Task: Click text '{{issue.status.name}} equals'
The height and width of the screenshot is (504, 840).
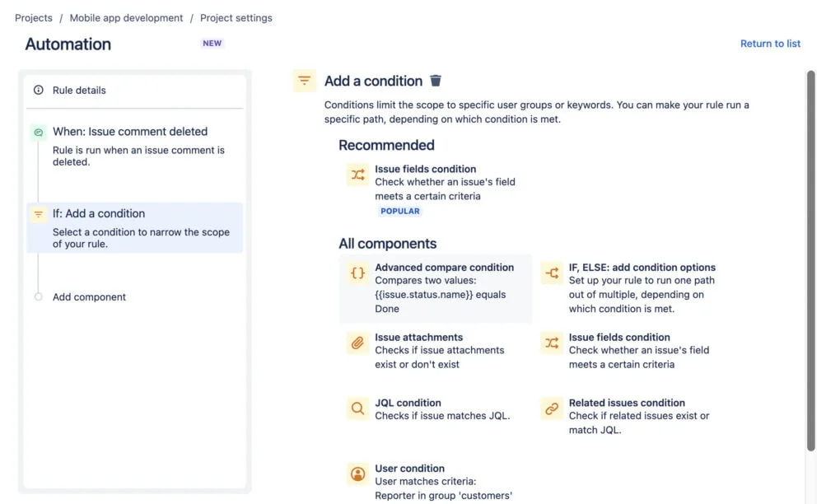Action: click(x=441, y=295)
